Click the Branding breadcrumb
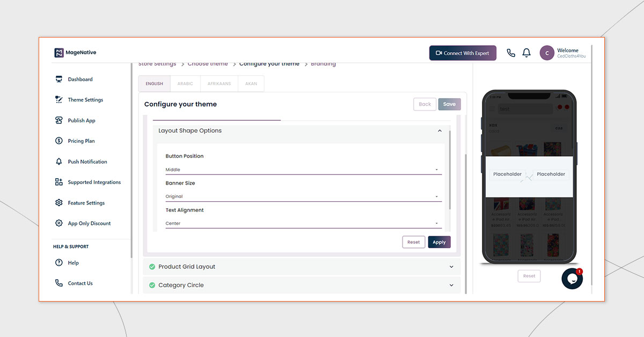This screenshot has width=644, height=337. pos(323,64)
